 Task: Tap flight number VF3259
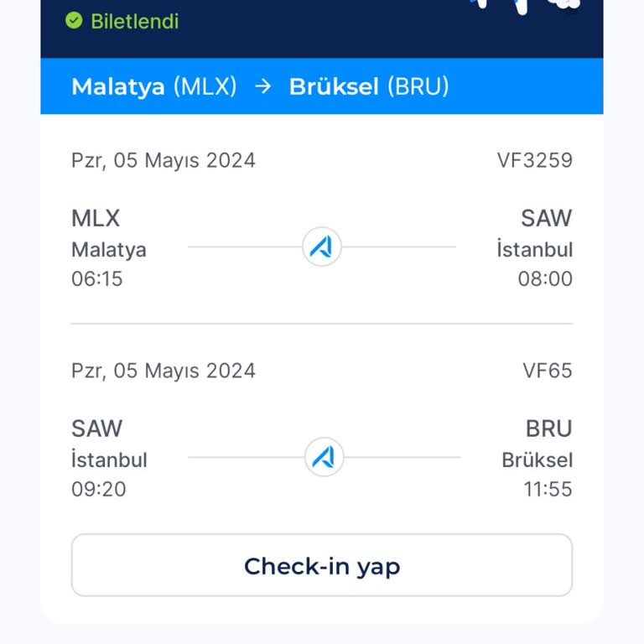[534, 160]
